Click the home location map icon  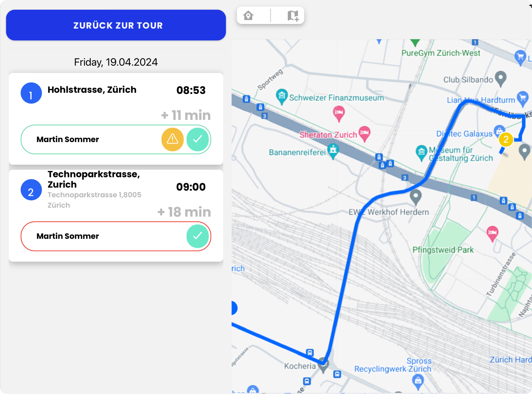click(248, 15)
